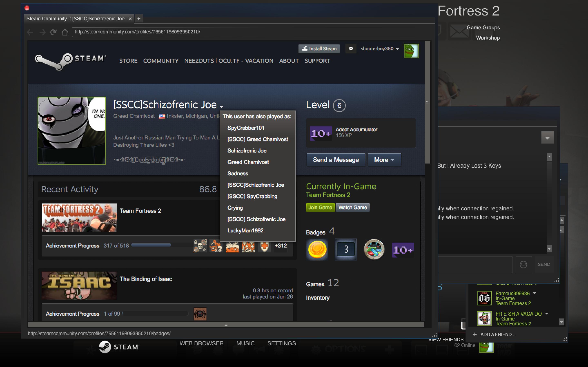Select SpyCrabber101 from previous names list
588x367 pixels.
pyautogui.click(x=246, y=128)
